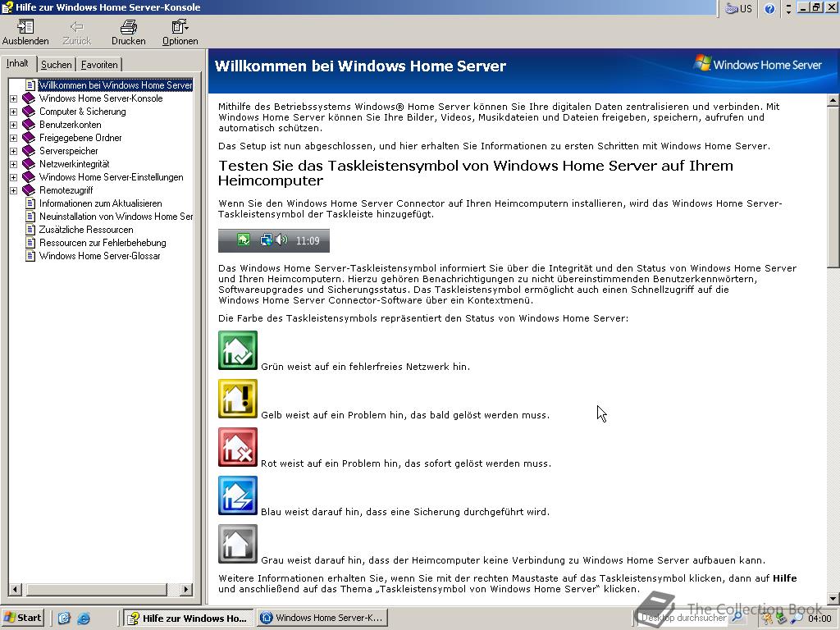Click the horizontal scrollbar thumb in tree pane
This screenshot has height=630, width=840.
pyautogui.click(x=97, y=589)
